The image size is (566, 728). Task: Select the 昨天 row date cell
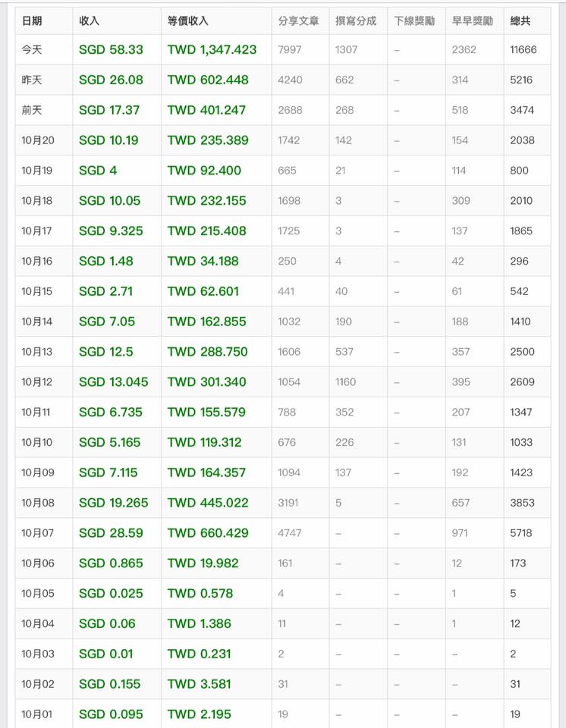point(32,80)
